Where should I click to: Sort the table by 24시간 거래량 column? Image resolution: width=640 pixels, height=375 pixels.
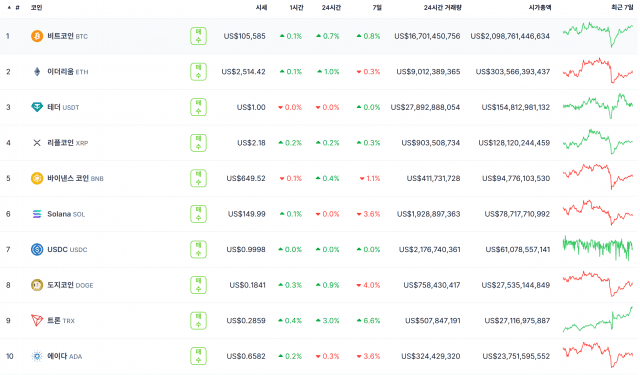[442, 7]
